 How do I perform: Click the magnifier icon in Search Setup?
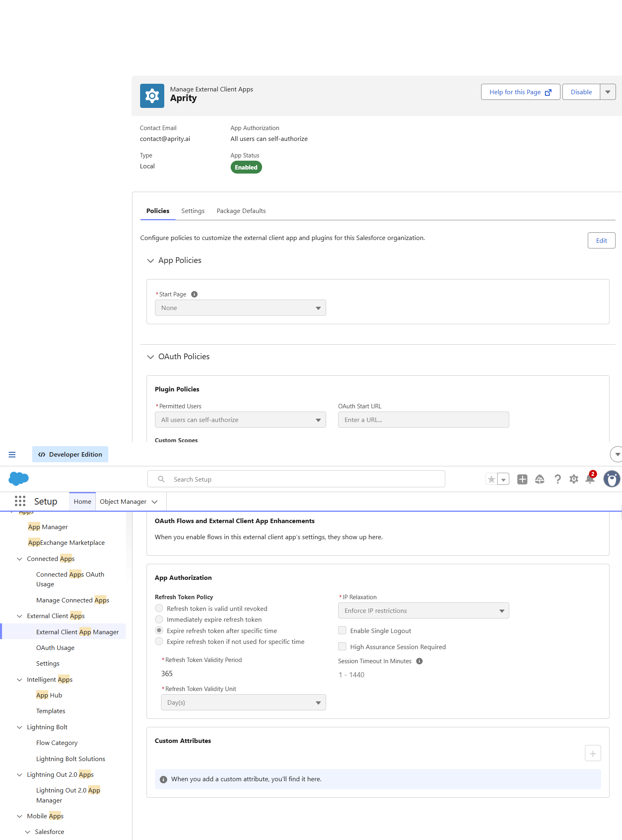click(161, 479)
